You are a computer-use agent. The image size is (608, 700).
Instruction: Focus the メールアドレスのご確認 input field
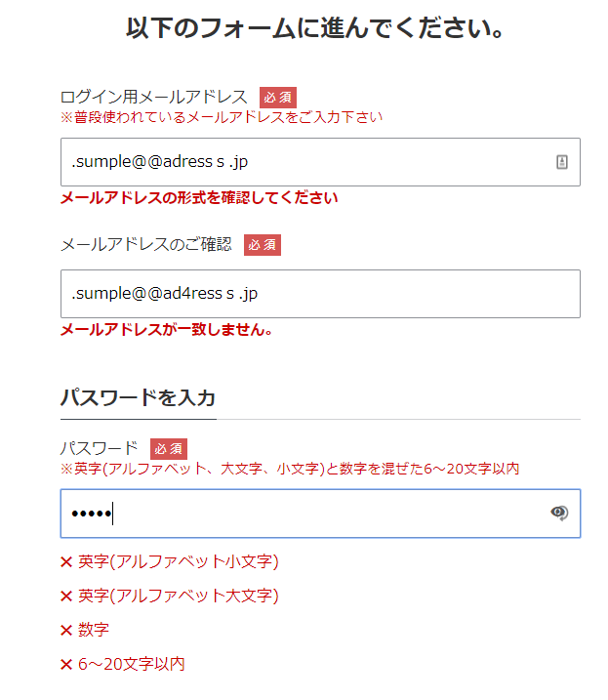tap(320, 294)
